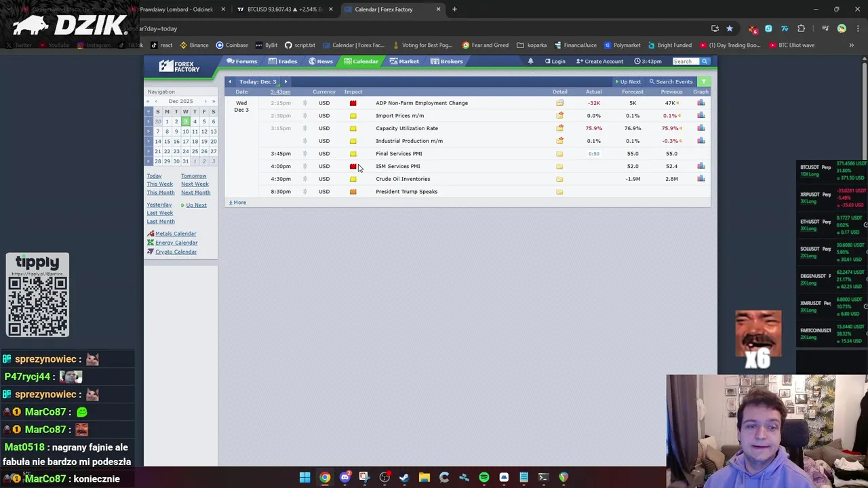The width and height of the screenshot is (868, 488).
Task: Open Steam from the taskbar
Action: pos(404,477)
